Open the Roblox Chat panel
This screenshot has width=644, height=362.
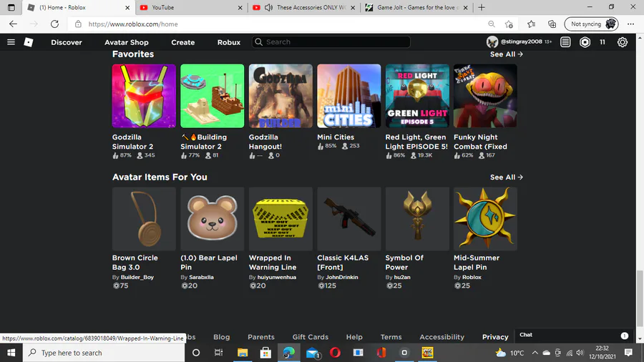click(x=574, y=335)
